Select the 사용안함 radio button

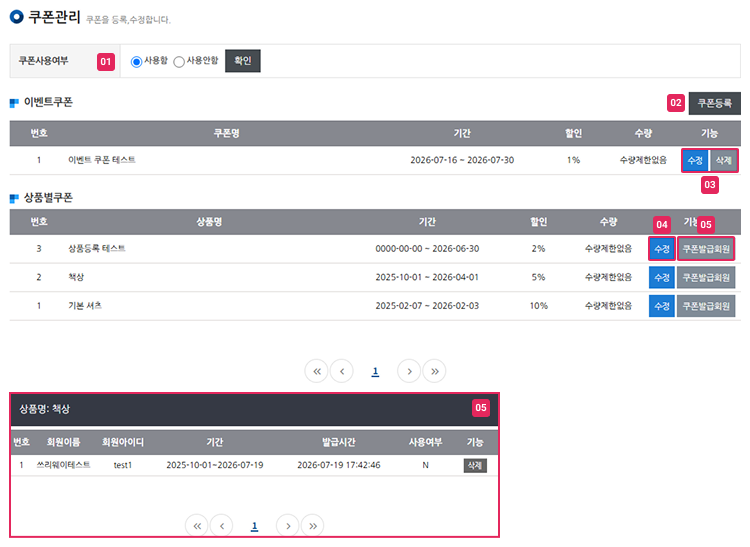pos(179,62)
